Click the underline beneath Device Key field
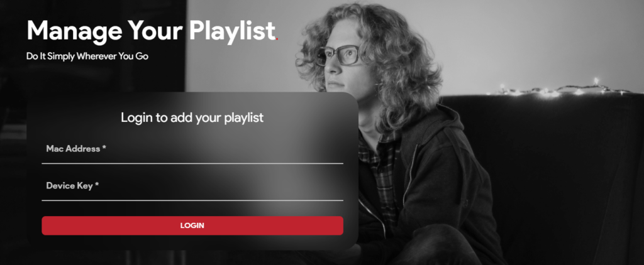Image resolution: width=644 pixels, height=265 pixels. pyautogui.click(x=192, y=200)
